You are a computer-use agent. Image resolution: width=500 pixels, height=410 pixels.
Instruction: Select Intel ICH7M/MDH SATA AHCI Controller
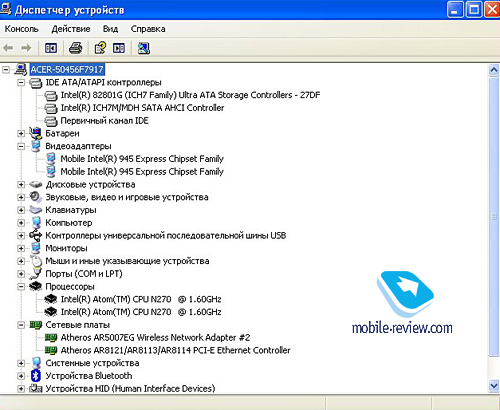(x=142, y=108)
